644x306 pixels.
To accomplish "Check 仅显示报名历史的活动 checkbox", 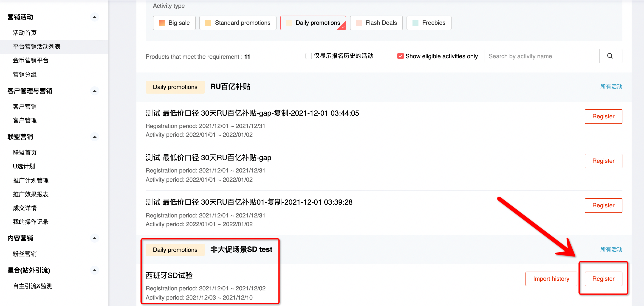I will (308, 56).
